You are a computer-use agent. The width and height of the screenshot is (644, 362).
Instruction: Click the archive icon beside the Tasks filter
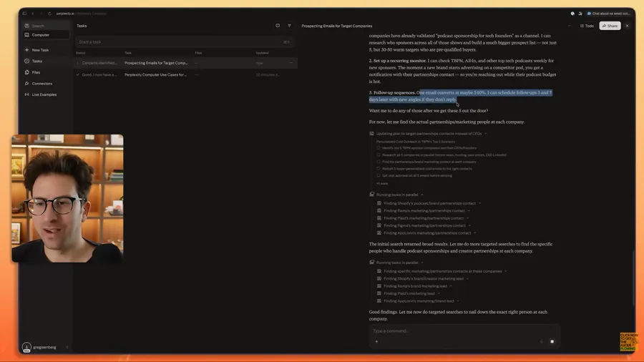click(x=278, y=26)
